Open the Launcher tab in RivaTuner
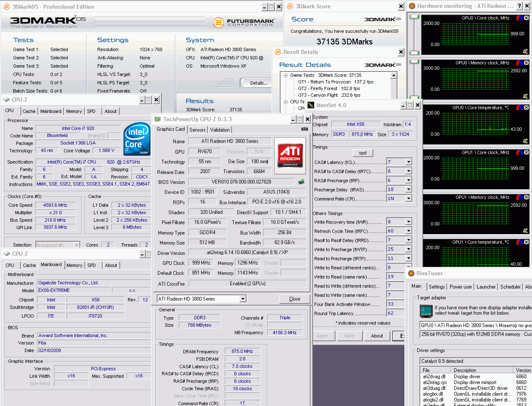 tap(486, 287)
